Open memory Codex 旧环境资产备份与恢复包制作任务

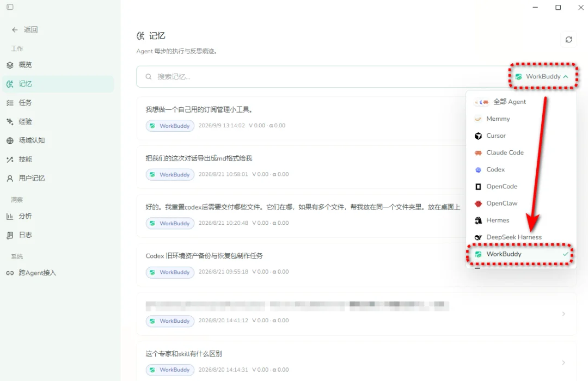[300, 265]
